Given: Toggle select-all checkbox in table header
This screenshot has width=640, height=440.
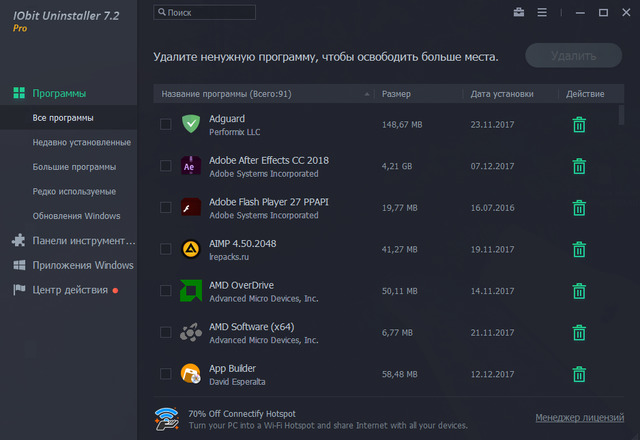Looking at the screenshot, I should pos(166,94).
